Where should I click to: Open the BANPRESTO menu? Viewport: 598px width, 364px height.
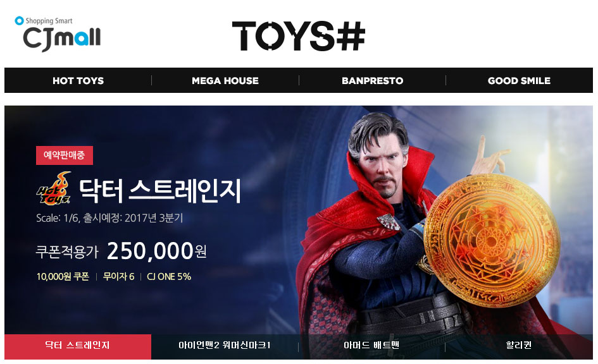coord(372,80)
